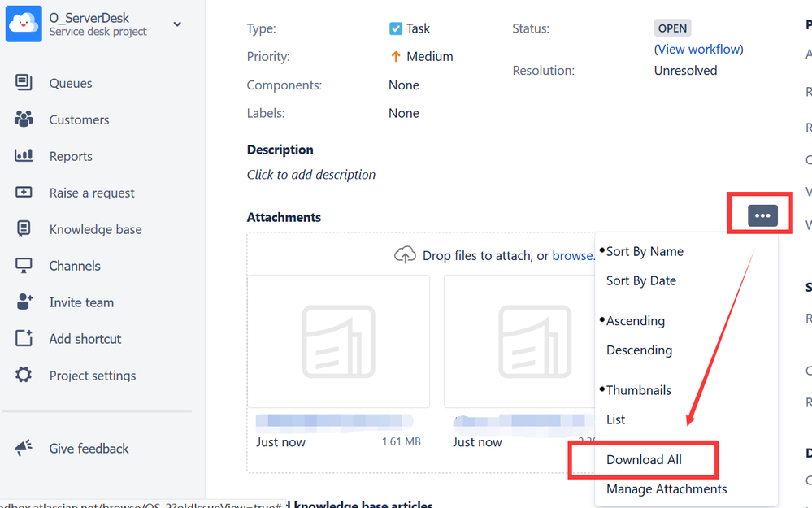Click the Task issue type icon
Screen dimensions: 812x508
[x=396, y=28]
